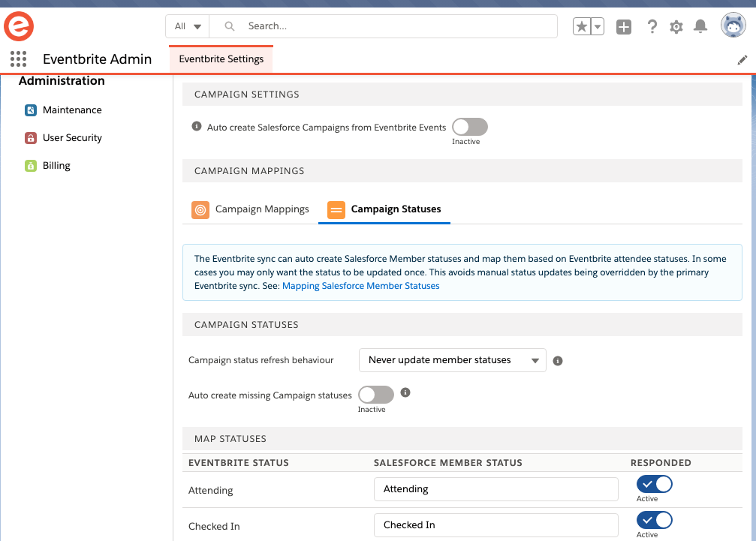Click into the Search input field
This screenshot has height=541, width=756.
pos(384,26)
